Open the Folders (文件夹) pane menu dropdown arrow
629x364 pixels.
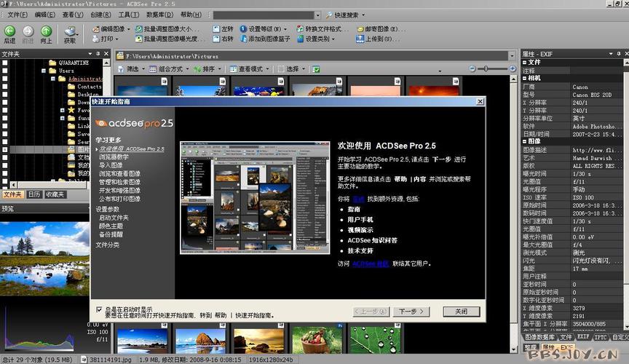[90, 53]
